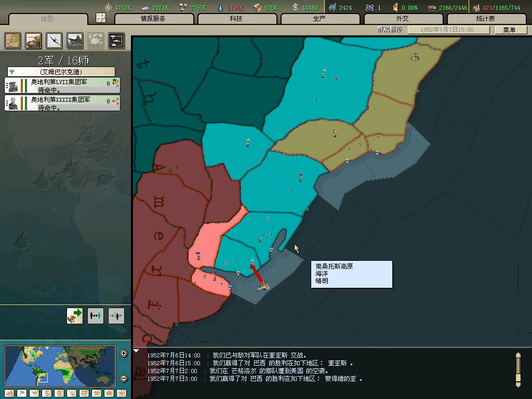Click the supplies crate resource icon

tap(258, 7)
